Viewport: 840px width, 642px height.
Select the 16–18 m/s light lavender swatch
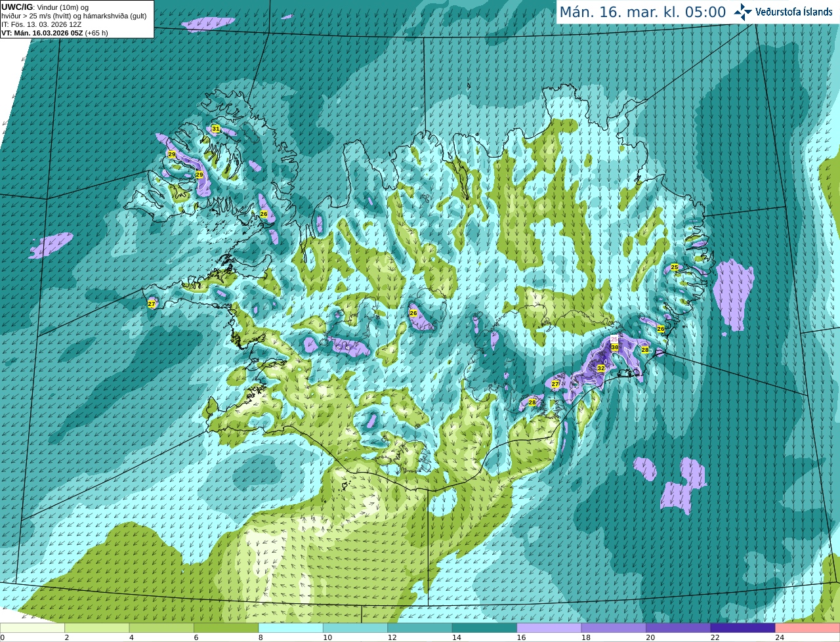pos(549,628)
